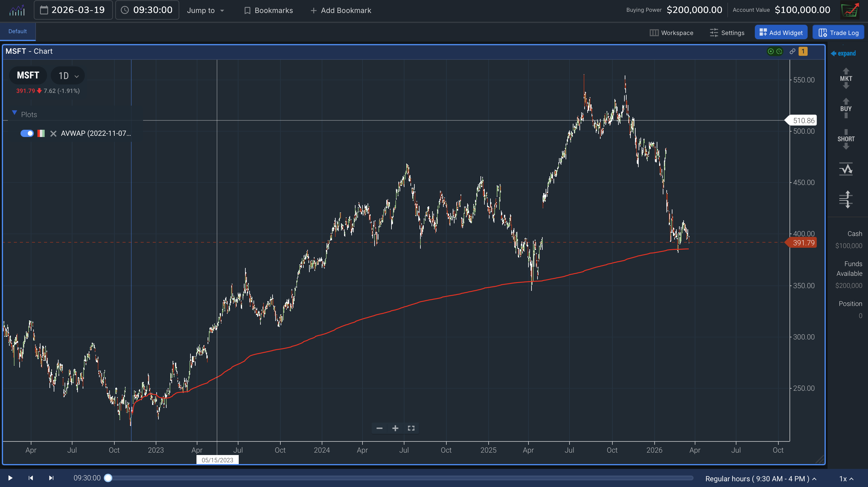Viewport: 868px width, 487px height.
Task: Click the green clock sync indicator
Action: pos(779,51)
